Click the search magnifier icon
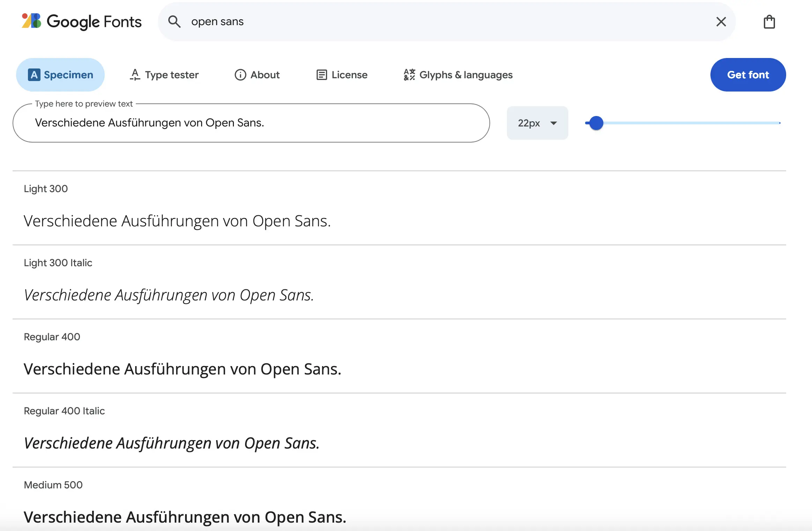812x531 pixels. [175, 21]
